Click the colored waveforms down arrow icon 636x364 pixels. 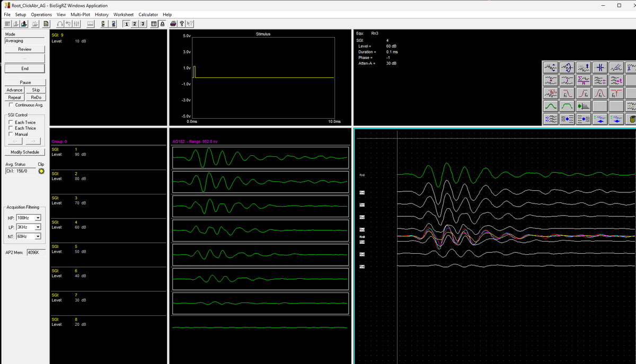coord(616,119)
